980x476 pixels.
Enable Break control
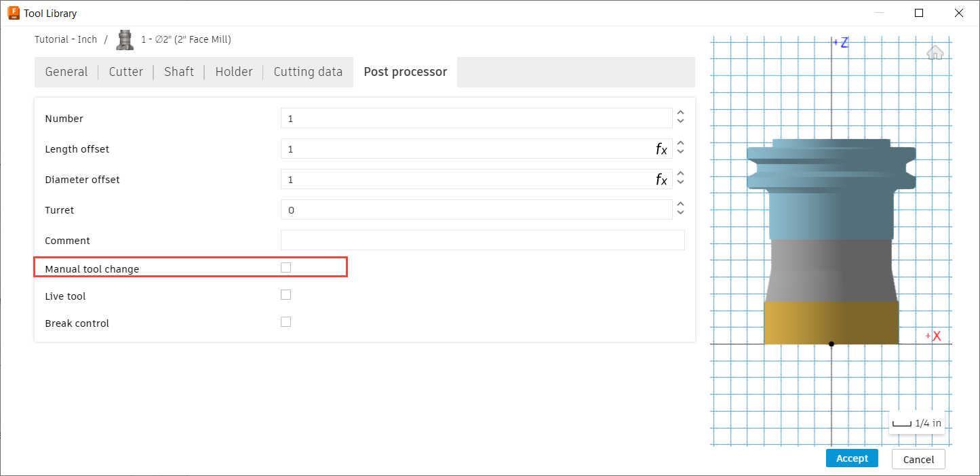286,321
